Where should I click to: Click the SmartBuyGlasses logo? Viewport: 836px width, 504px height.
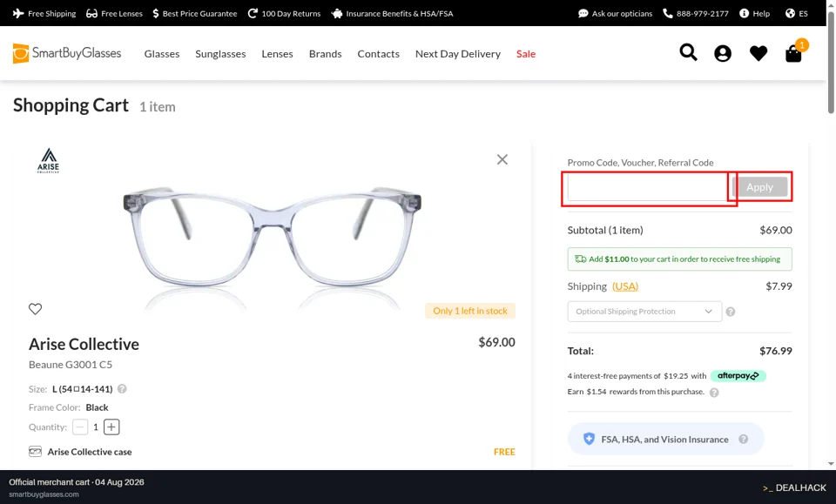tap(67, 53)
